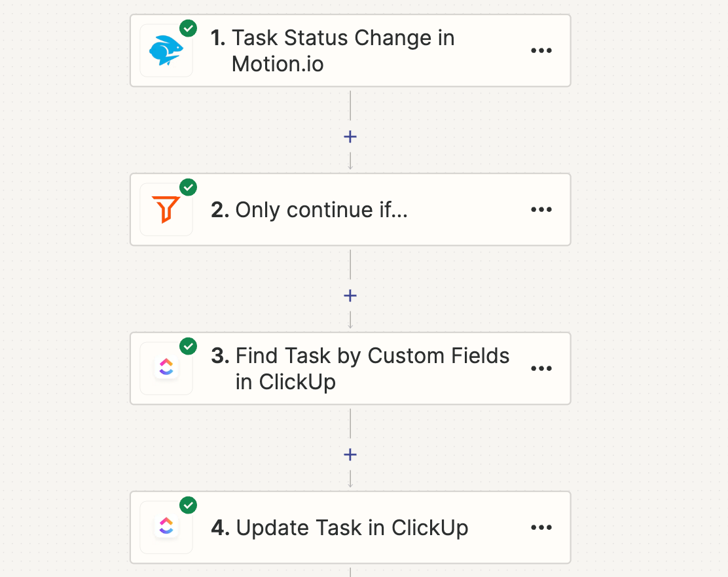Open the Update Task in ClickUp title

pos(340,528)
